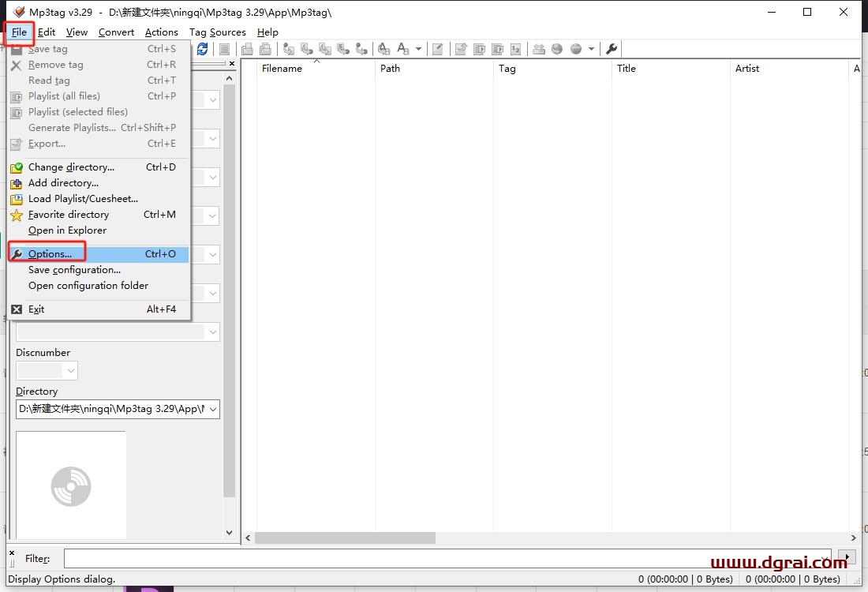Expand the tag sources toolbar dropdown arrow
The image size is (868, 592).
click(591, 49)
